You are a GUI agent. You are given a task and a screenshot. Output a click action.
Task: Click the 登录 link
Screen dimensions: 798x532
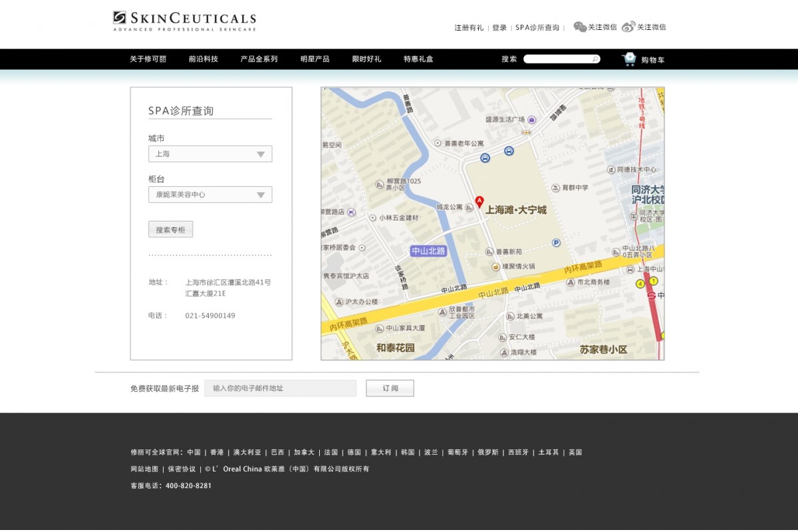pyautogui.click(x=499, y=28)
